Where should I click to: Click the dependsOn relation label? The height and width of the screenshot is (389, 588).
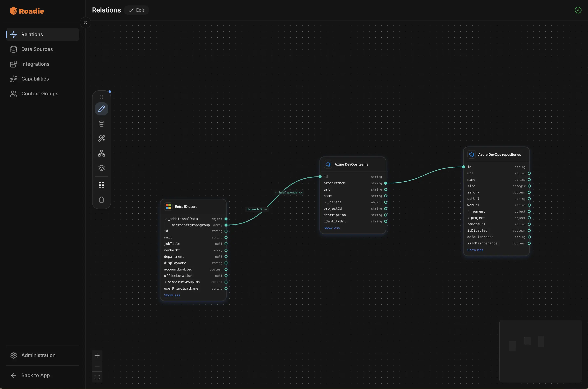pyautogui.click(x=257, y=209)
